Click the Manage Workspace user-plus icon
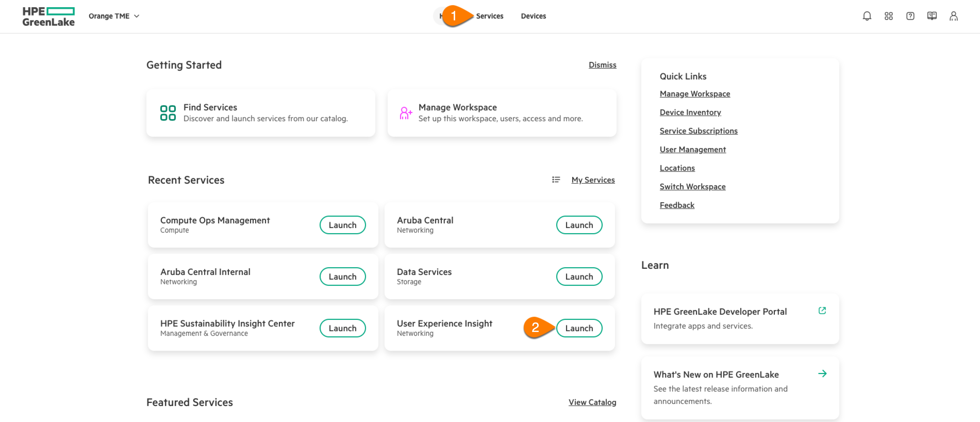This screenshot has width=980, height=422. click(x=405, y=113)
